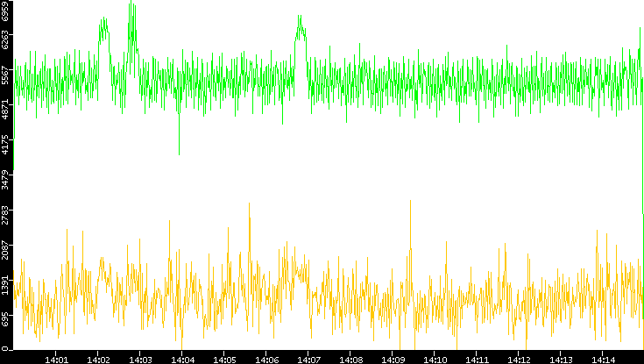644x364 pixels.
Task: Click the 4871 value on the vertical axis
Action: point(5,111)
